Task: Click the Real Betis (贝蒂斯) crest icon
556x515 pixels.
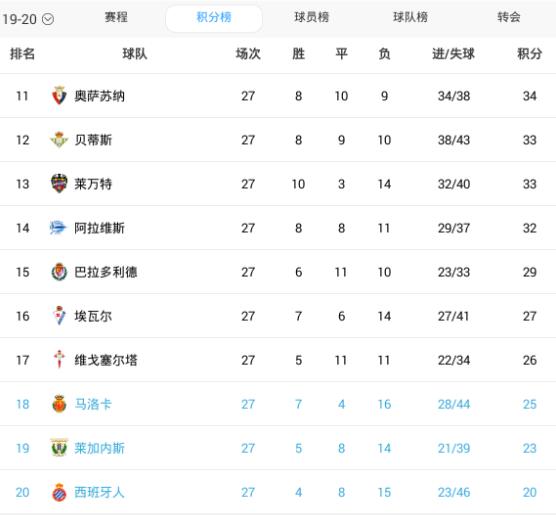Action: 59,139
